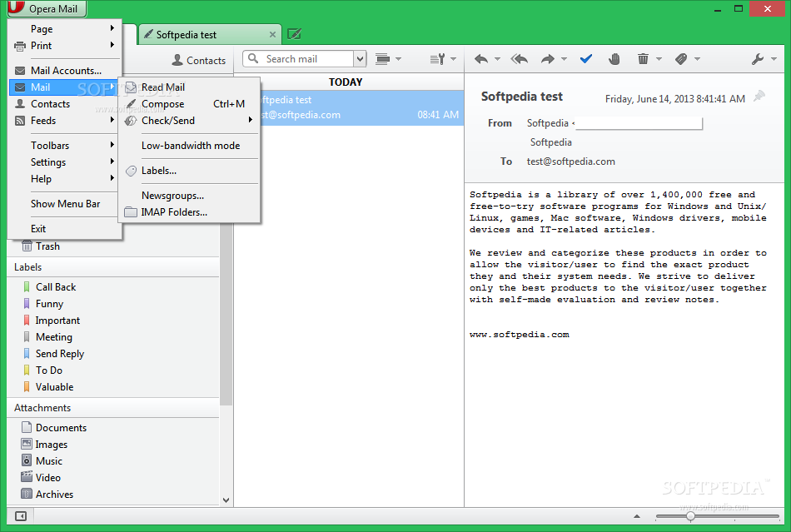
Task: Choose Compose in the Mail submenu
Action: point(190,104)
